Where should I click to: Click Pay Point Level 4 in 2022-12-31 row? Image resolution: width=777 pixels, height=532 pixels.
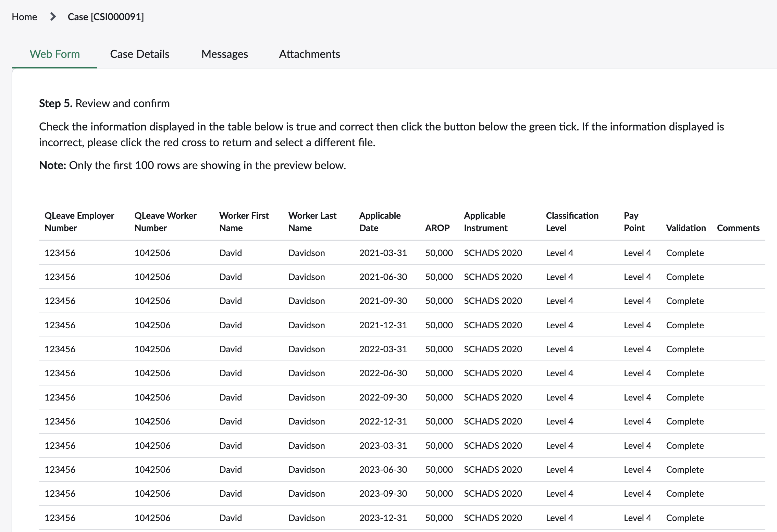click(x=638, y=421)
